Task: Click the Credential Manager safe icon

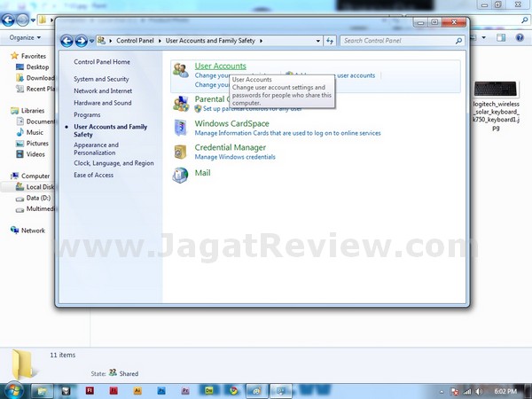Action: coord(181,152)
